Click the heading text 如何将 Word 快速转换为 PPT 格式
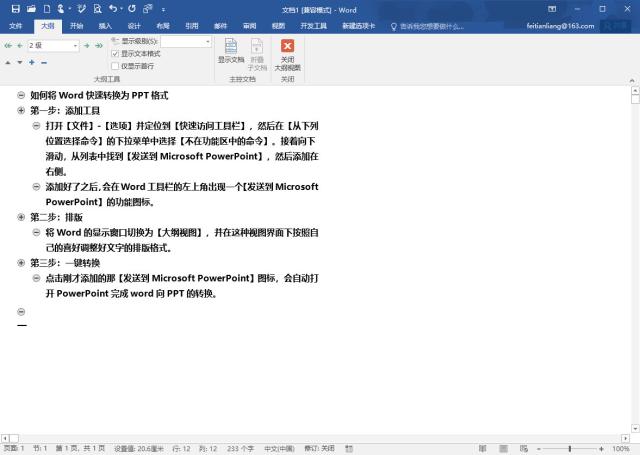Viewport: 640px width, 455px height. click(x=99, y=95)
